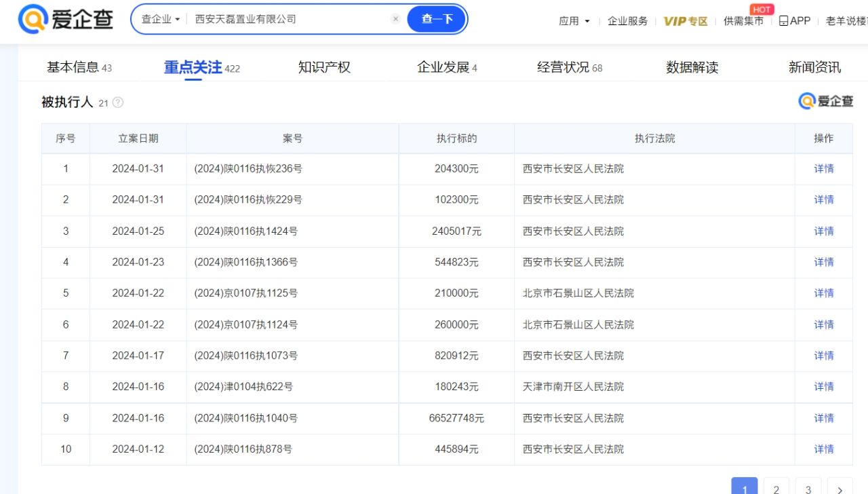Click 详情 for case 京0107执1124号

click(824, 325)
